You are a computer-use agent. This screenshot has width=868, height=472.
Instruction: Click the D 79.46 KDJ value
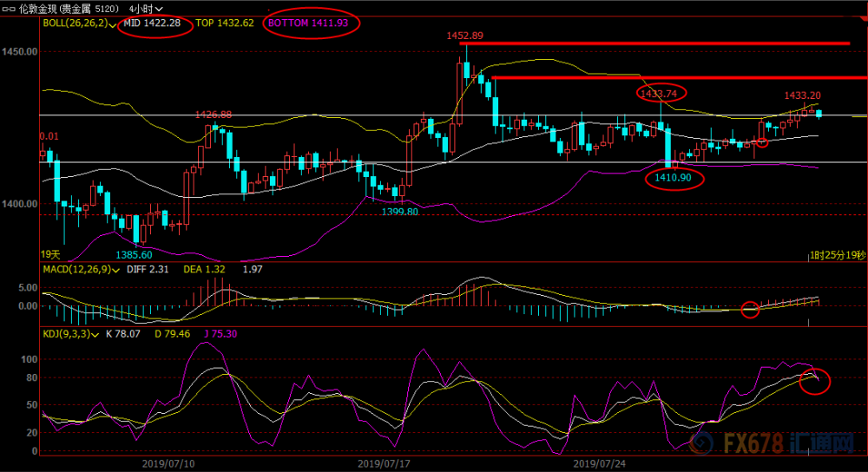[x=172, y=334]
